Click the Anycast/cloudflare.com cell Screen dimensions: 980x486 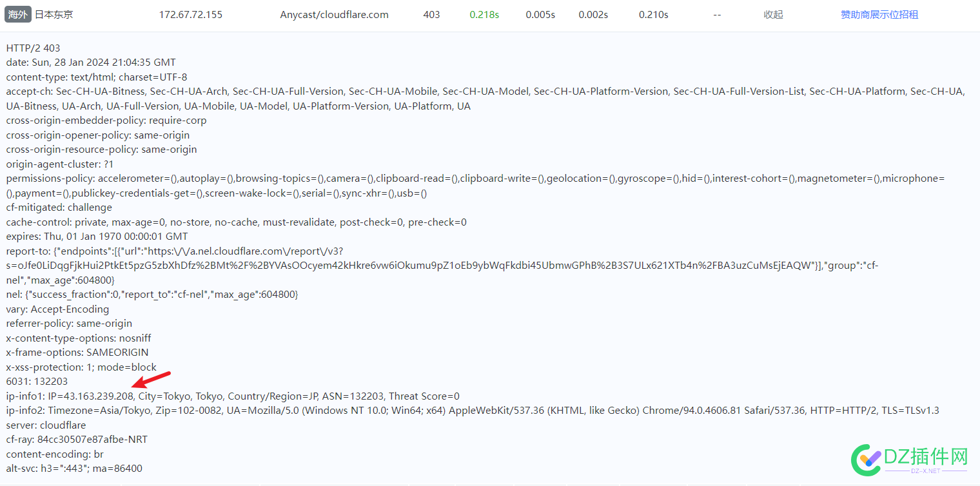(x=335, y=14)
